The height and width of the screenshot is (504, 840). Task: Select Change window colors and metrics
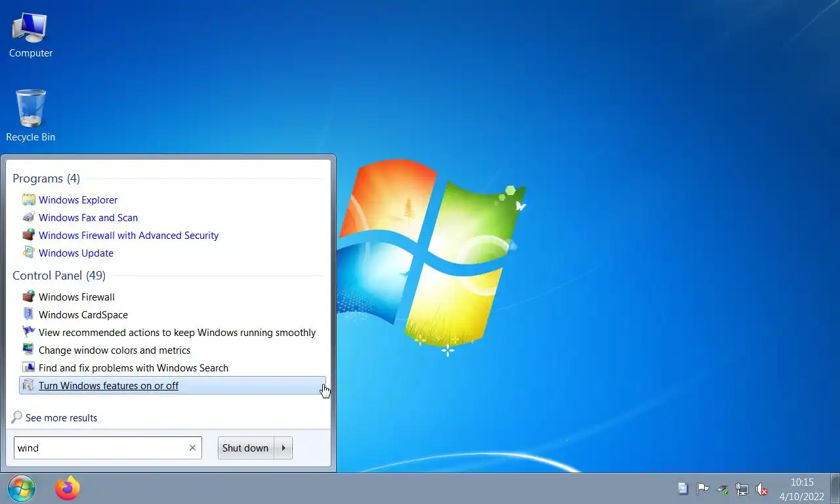114,350
